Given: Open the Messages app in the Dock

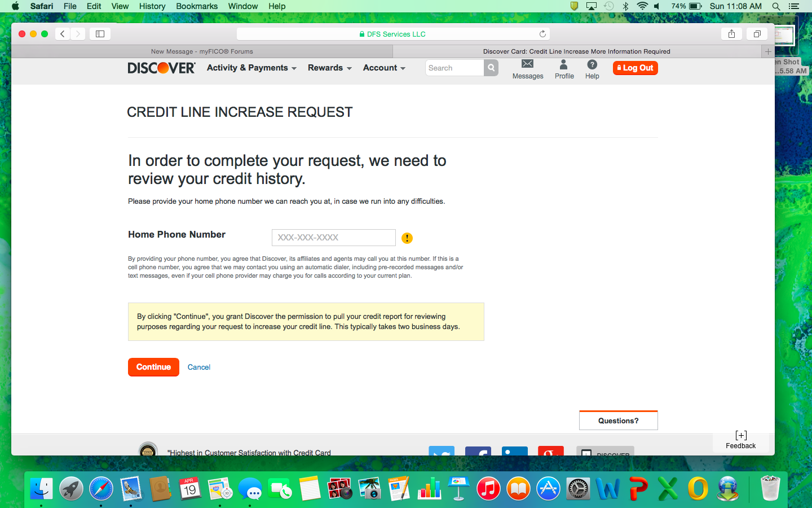Looking at the screenshot, I should (250, 488).
